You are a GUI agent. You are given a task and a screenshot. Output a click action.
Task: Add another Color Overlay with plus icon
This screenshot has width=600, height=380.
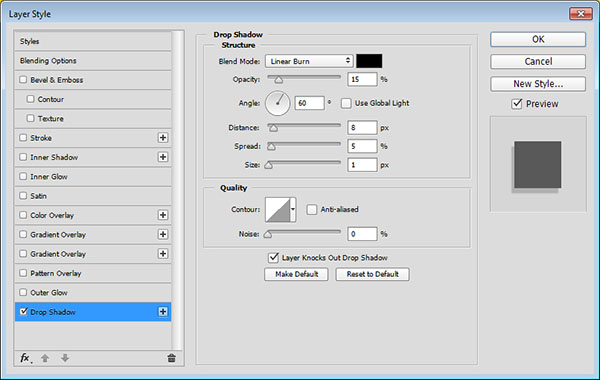point(163,215)
